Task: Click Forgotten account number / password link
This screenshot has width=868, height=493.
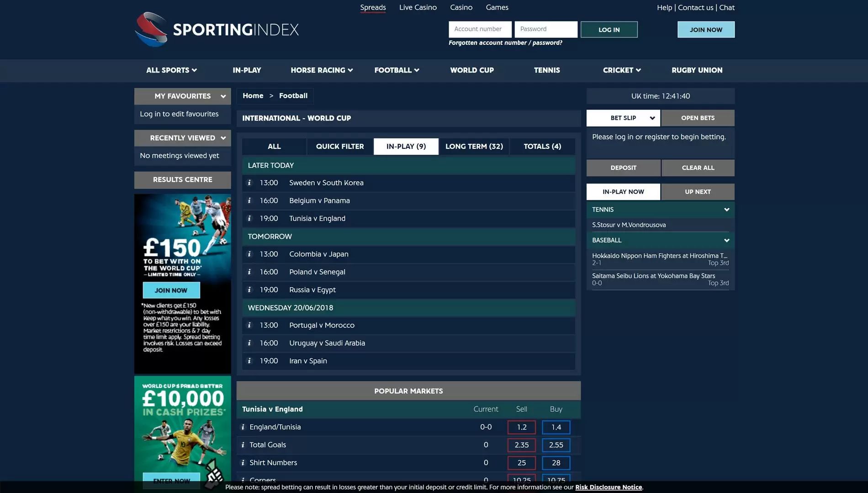Action: pos(505,42)
